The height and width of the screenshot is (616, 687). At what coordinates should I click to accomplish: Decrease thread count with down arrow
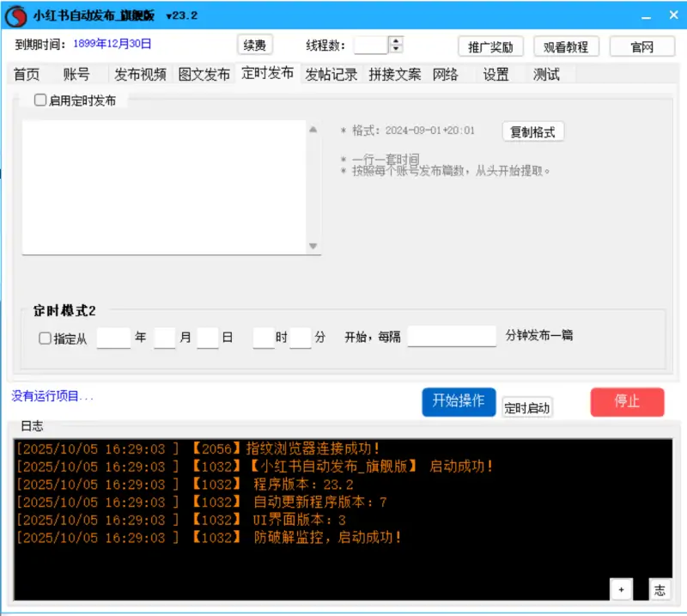(x=395, y=49)
